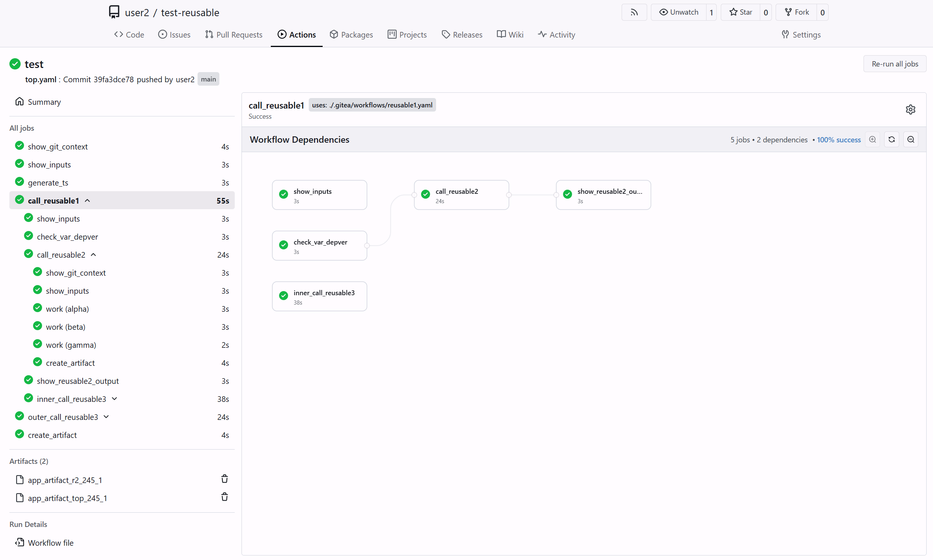Open the Code tab

click(129, 35)
